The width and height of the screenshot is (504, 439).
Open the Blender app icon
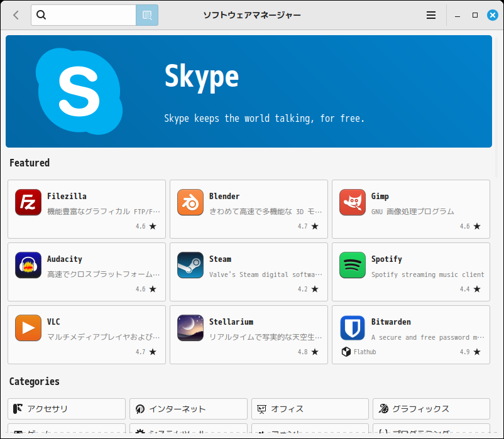tap(190, 202)
